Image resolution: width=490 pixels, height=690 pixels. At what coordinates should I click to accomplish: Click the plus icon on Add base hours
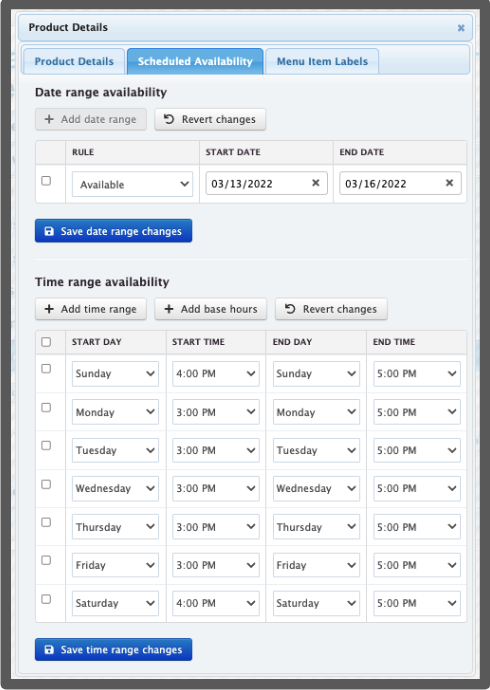click(x=169, y=309)
